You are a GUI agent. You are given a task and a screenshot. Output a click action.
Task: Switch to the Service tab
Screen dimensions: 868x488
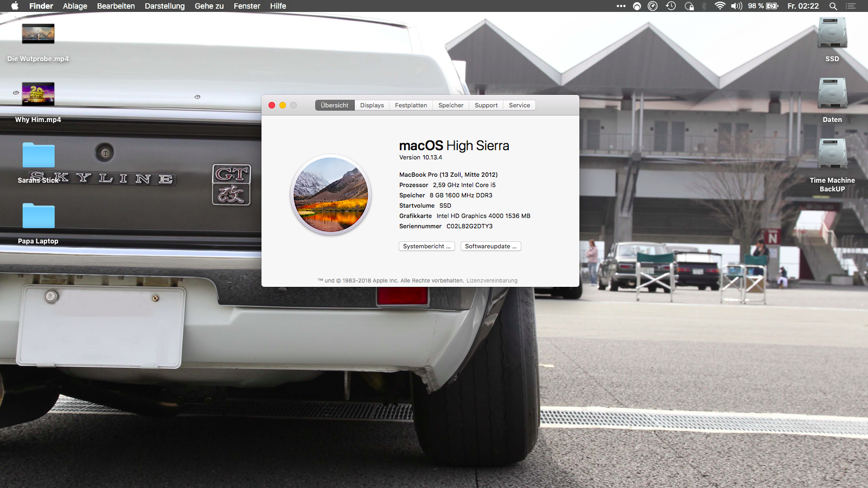tap(520, 105)
